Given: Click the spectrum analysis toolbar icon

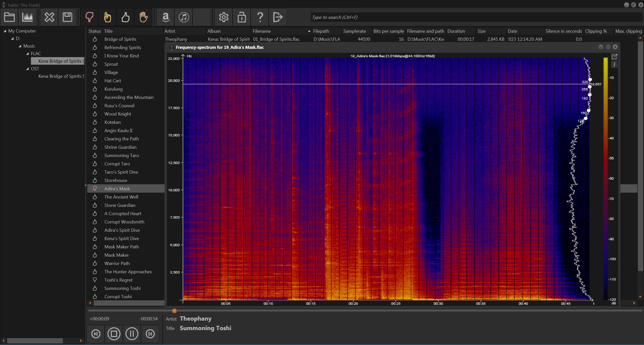Looking at the screenshot, I should 27,17.
